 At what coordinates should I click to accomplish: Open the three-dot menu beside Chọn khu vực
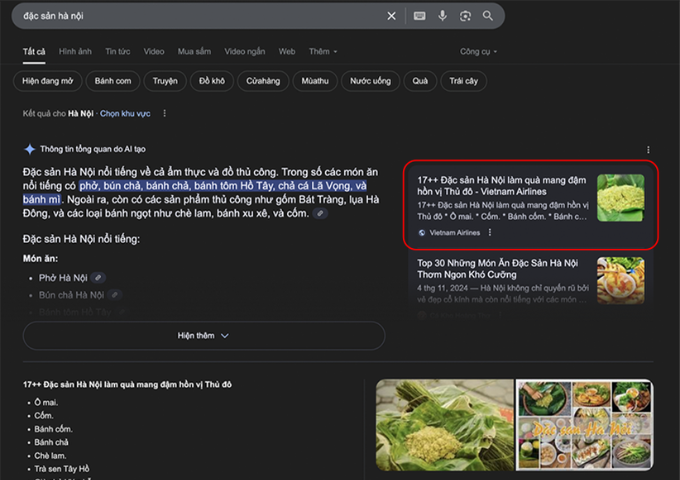pos(164,114)
